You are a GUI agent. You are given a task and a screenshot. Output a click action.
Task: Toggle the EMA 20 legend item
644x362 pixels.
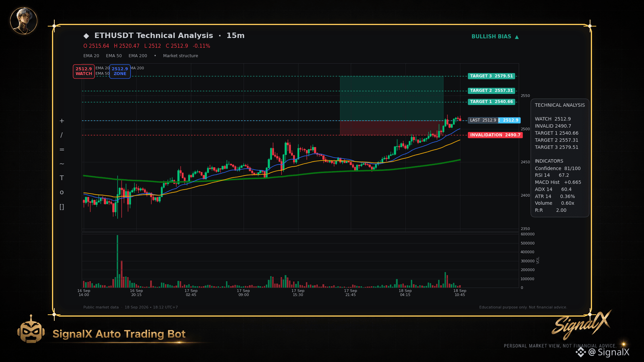pos(91,56)
